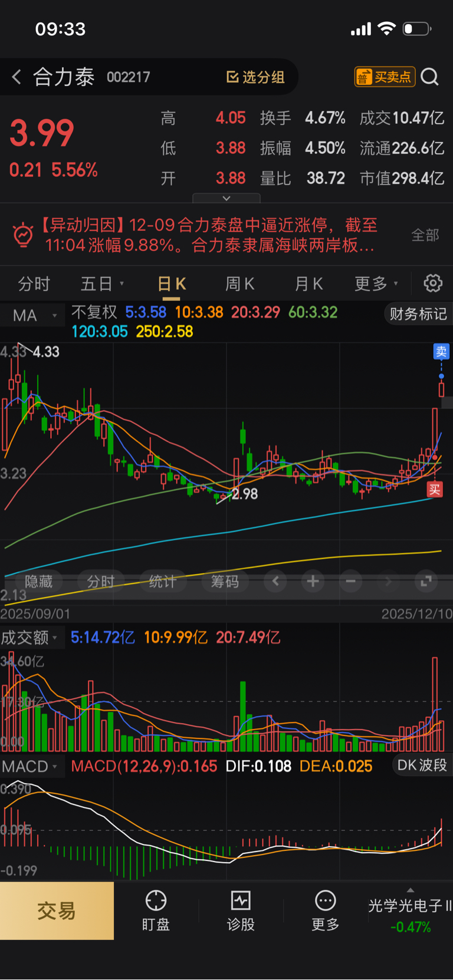Hide chart toolbar via 隐藏
Image resolution: width=453 pixels, height=980 pixels.
39,582
